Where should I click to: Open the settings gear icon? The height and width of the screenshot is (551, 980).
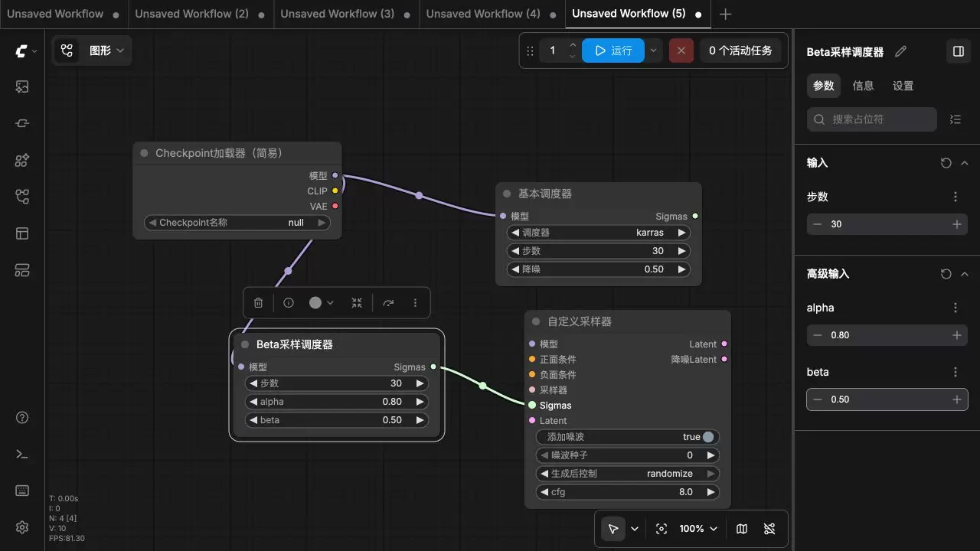(x=22, y=527)
